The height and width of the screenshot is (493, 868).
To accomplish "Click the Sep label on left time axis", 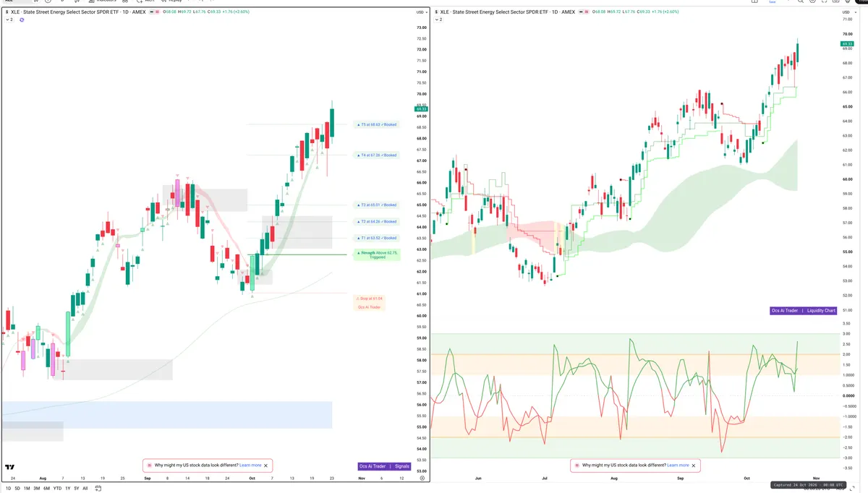I will [x=147, y=478].
